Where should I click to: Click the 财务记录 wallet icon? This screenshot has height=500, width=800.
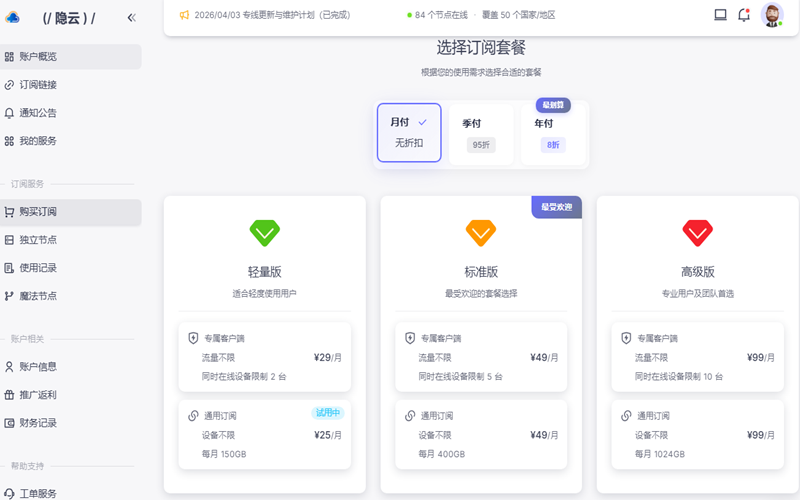pos(9,423)
